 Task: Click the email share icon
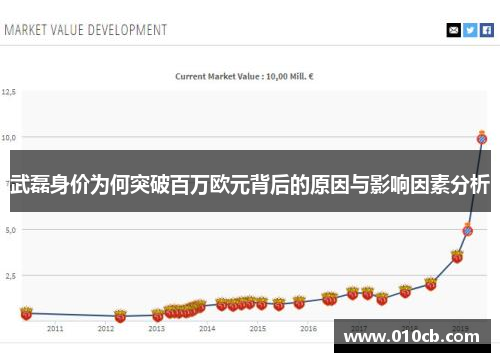454,30
